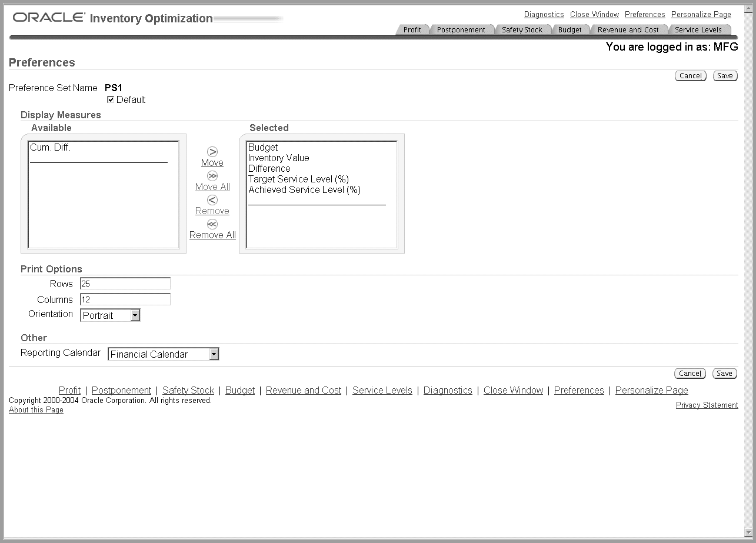Uncheck the Default checkbox
Viewport: 756px width, 543px height.
pyautogui.click(x=111, y=99)
